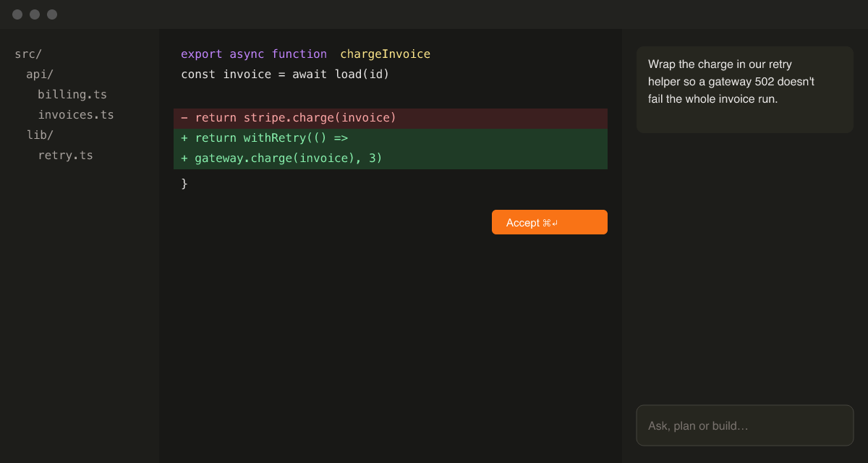Click the removed line "return stripe.charge(invoice)"

tap(391, 118)
